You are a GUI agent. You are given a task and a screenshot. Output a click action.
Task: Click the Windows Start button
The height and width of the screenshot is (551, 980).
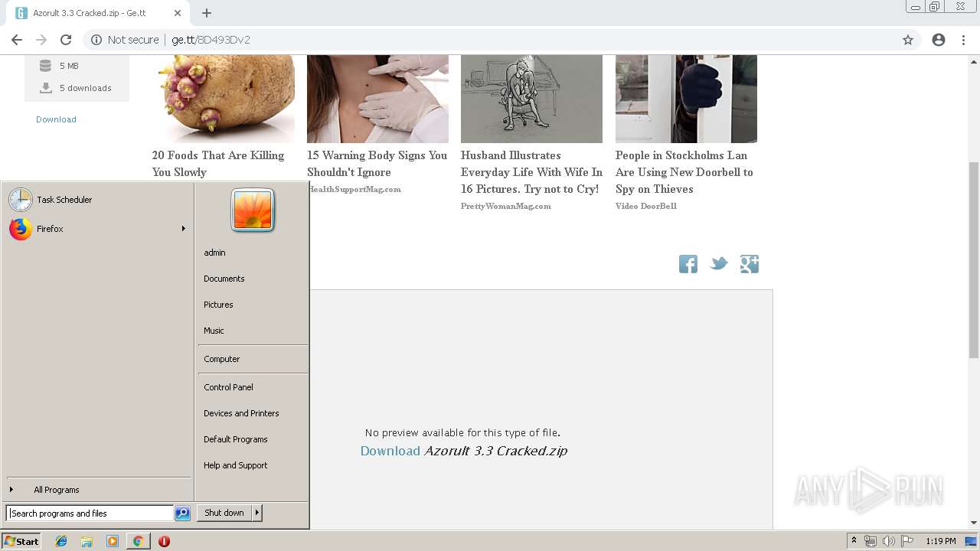pos(21,541)
